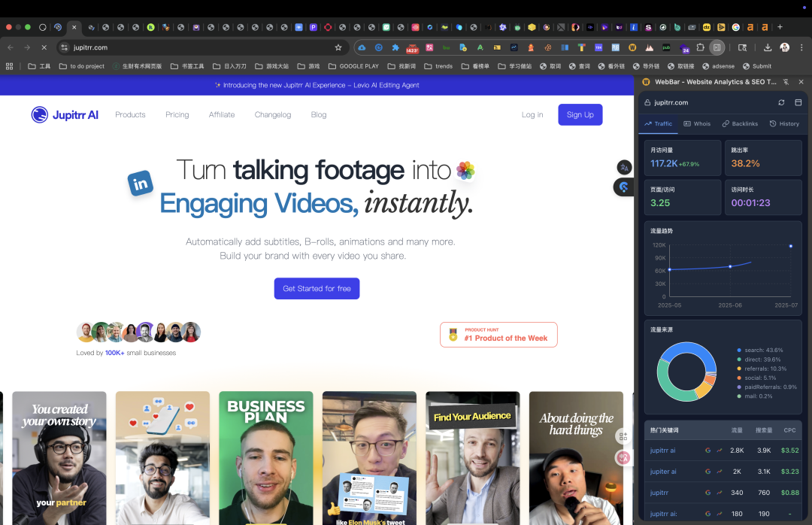The image size is (812, 525).
Task: Click the traffic source donut chart
Action: pos(686,372)
